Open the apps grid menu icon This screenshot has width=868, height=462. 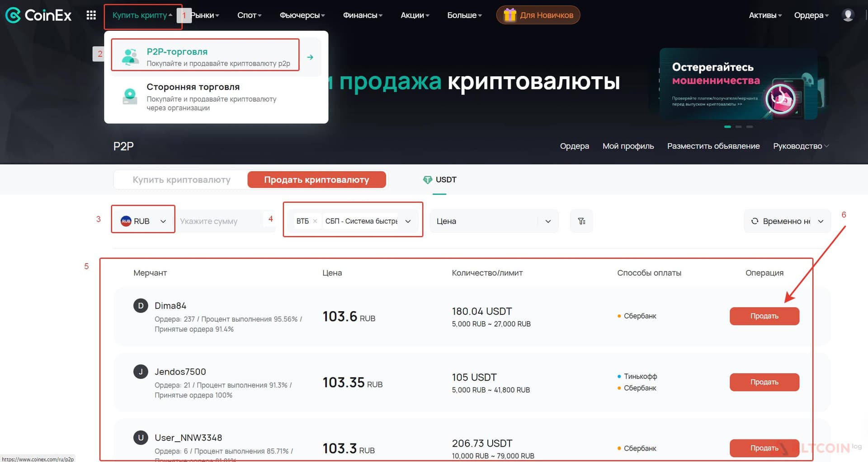point(91,15)
